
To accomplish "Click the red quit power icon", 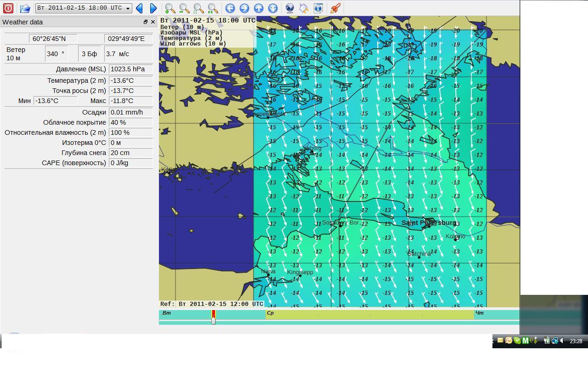I will 8,8.
